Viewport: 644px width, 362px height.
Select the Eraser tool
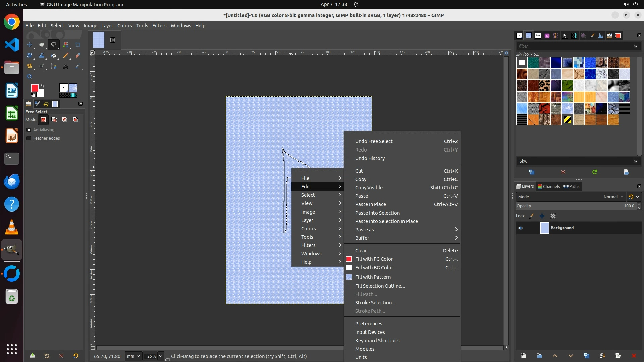tap(78, 56)
